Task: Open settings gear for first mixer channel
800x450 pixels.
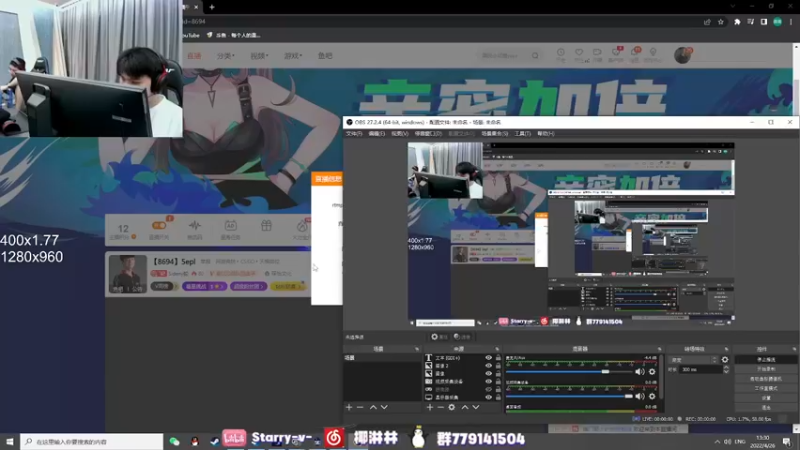Action: coord(652,371)
